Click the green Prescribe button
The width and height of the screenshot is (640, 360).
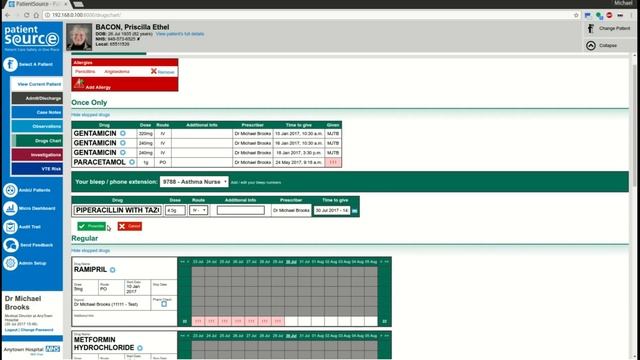point(91,226)
